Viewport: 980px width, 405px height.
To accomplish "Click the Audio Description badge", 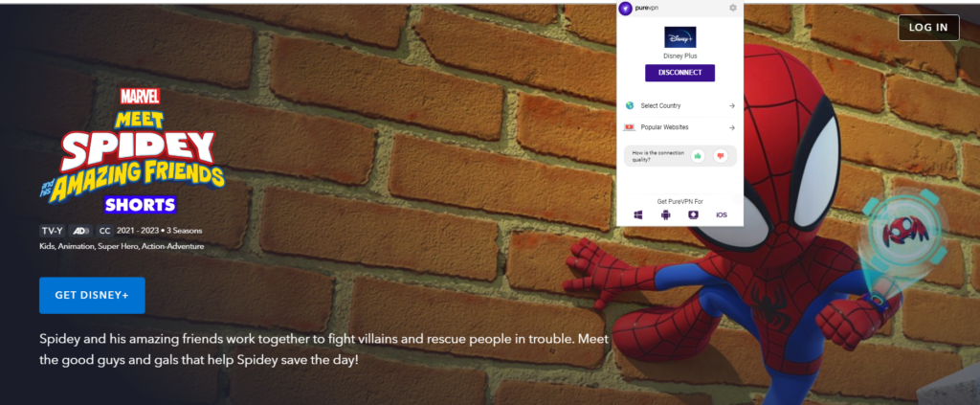I will pyautogui.click(x=80, y=231).
